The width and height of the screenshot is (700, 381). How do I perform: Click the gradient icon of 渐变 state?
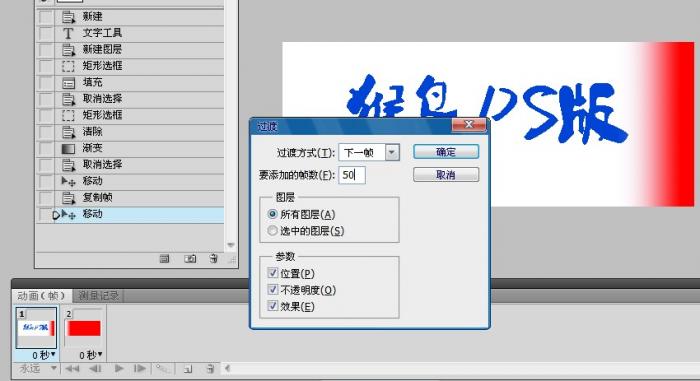(x=68, y=148)
